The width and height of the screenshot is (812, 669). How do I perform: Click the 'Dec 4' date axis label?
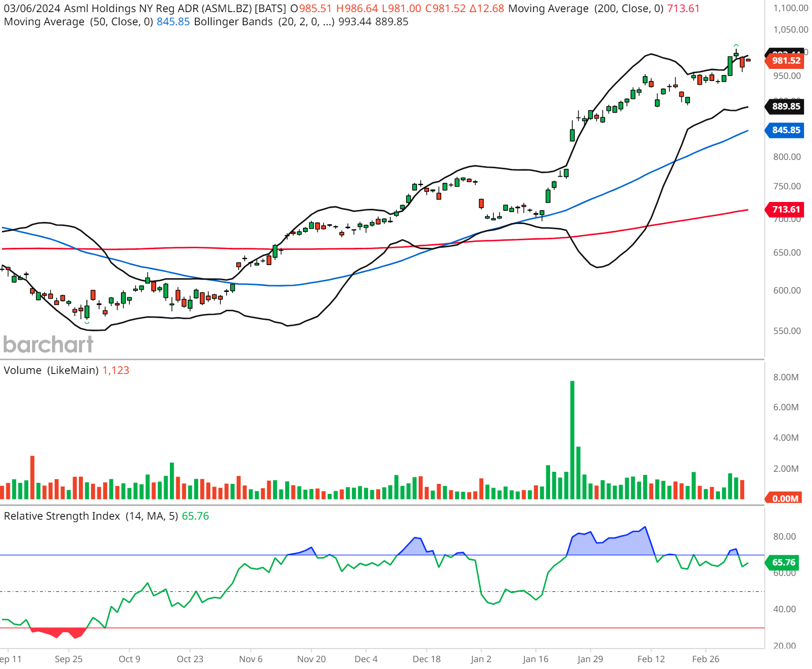366,659
